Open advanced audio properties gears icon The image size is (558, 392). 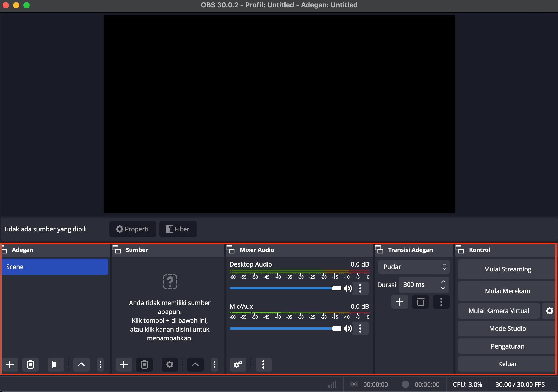click(238, 364)
